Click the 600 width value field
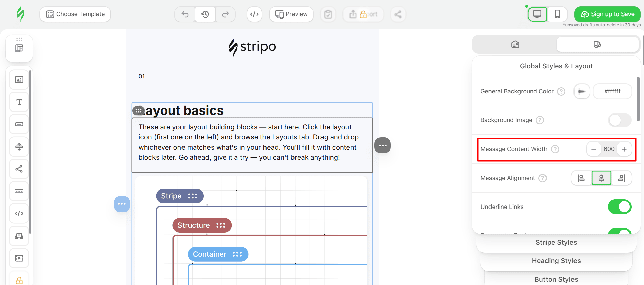 click(609, 149)
